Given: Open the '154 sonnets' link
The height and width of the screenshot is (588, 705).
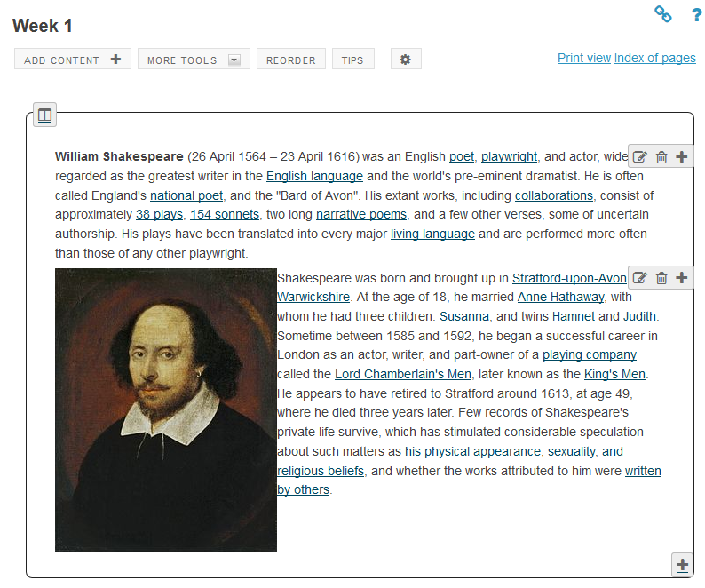Looking at the screenshot, I should tap(225, 214).
